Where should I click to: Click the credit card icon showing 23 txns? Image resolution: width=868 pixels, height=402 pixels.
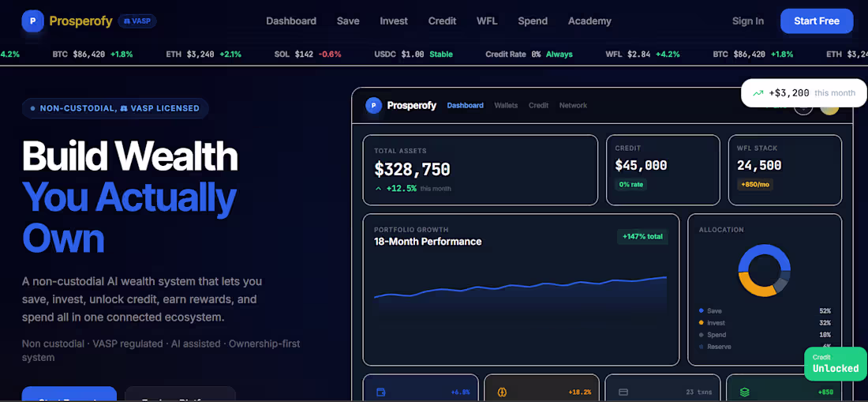point(623,392)
